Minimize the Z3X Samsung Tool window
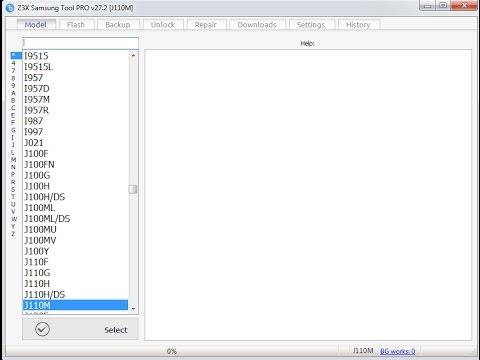 pyautogui.click(x=428, y=5)
